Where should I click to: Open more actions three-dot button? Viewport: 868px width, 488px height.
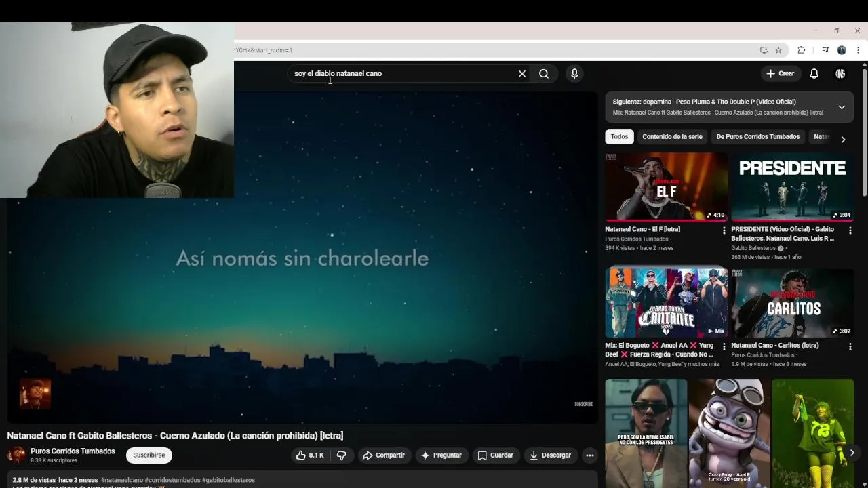pyautogui.click(x=590, y=455)
